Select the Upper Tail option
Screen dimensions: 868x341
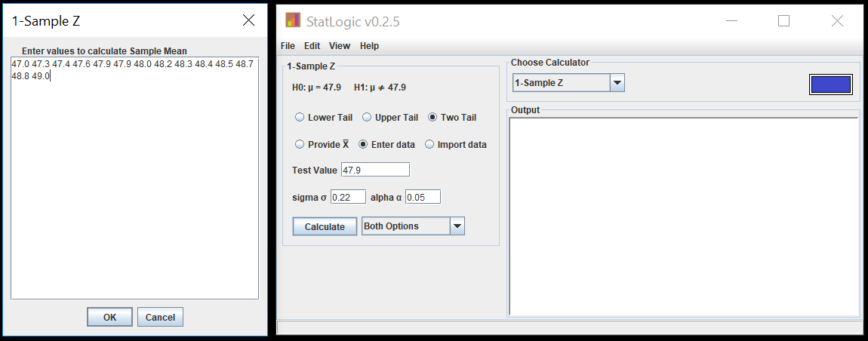click(390, 118)
